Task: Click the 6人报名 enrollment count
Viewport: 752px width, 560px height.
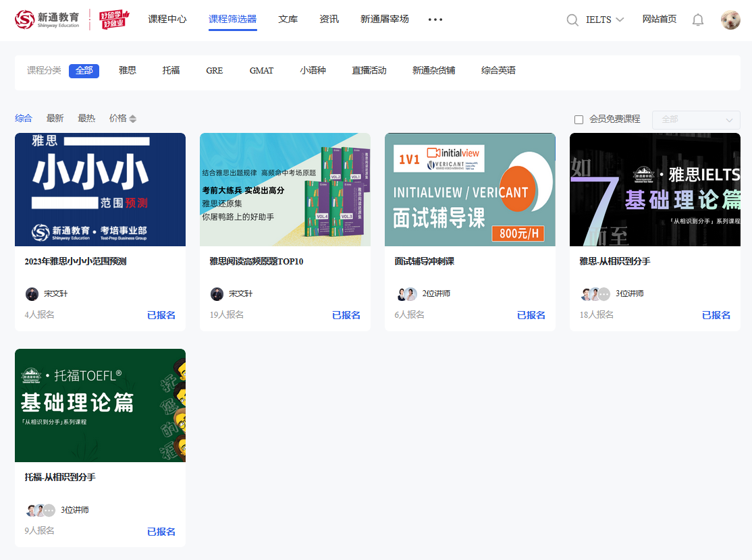Action: click(x=409, y=314)
